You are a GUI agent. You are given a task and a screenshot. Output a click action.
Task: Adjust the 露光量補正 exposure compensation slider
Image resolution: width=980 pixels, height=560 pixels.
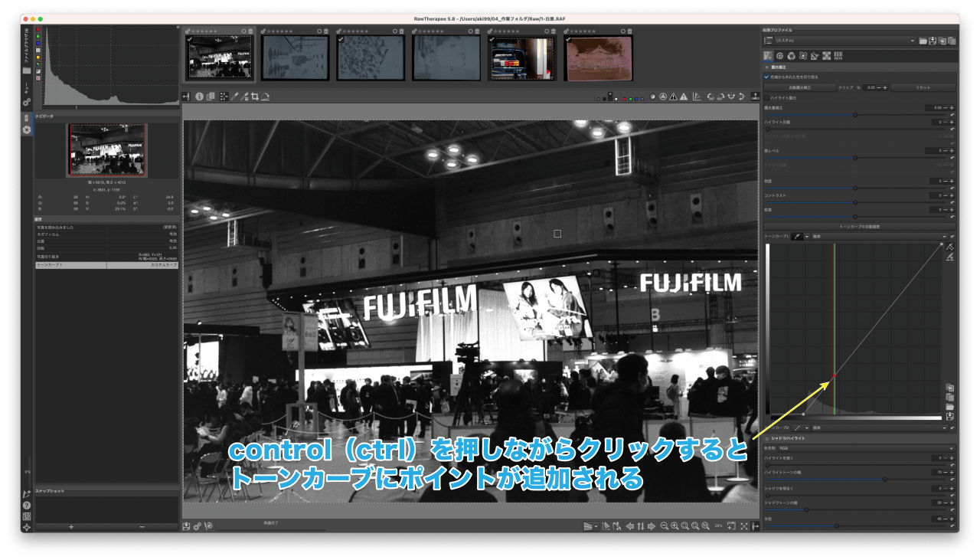(x=855, y=115)
